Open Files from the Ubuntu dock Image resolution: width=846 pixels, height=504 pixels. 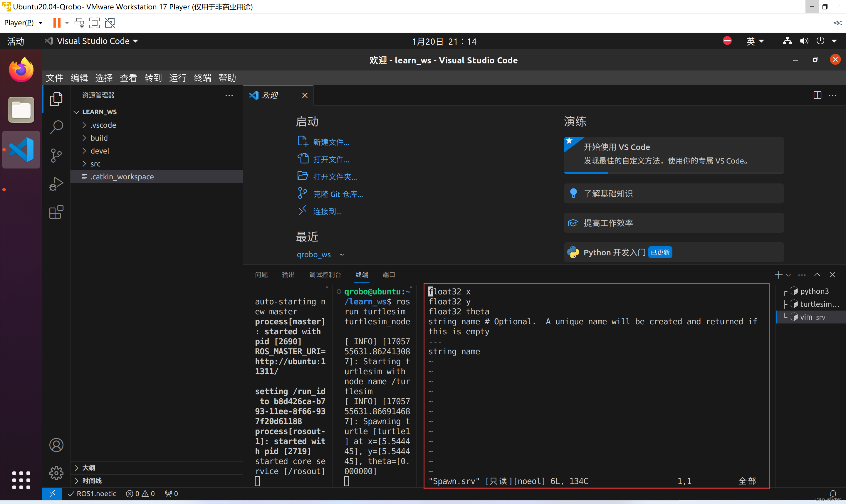tap(21, 110)
